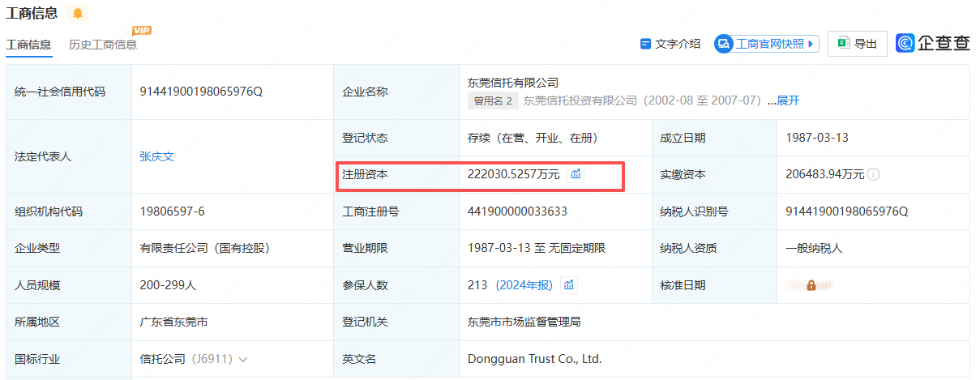Click the 工商官网快照 snapshot button
The height and width of the screenshot is (380, 980).
(x=766, y=44)
